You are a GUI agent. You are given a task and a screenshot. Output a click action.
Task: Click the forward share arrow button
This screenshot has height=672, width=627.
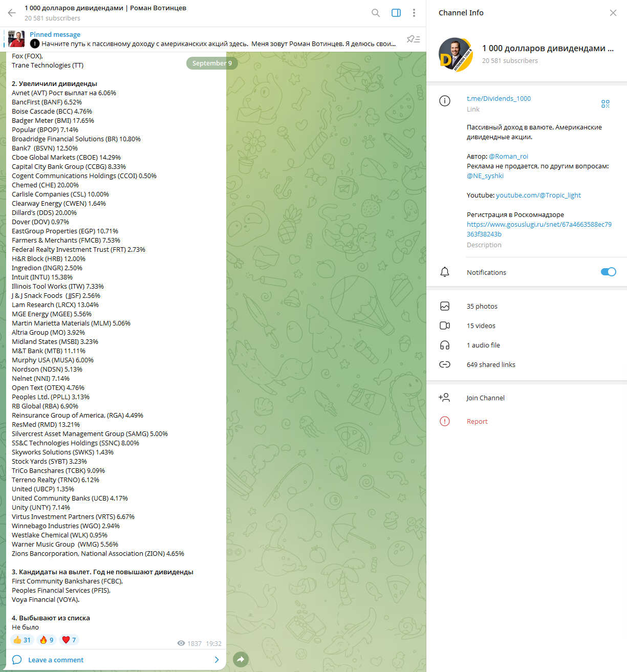coord(241,659)
